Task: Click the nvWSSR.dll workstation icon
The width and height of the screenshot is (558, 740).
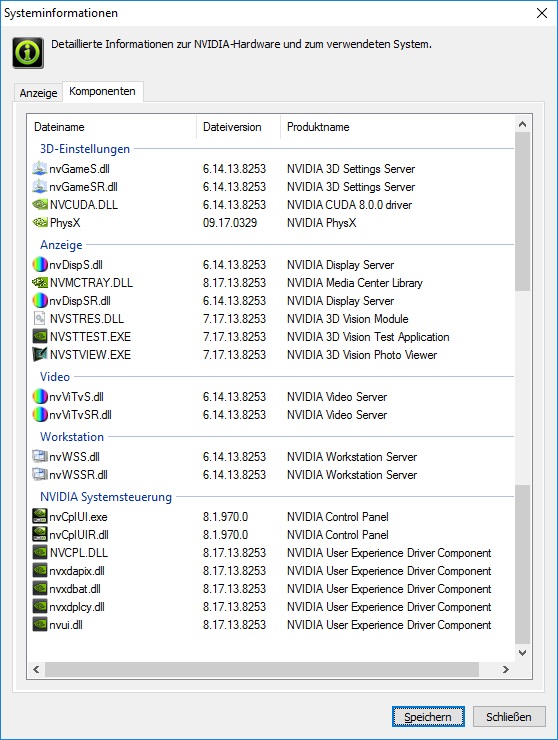Action: tap(40, 474)
